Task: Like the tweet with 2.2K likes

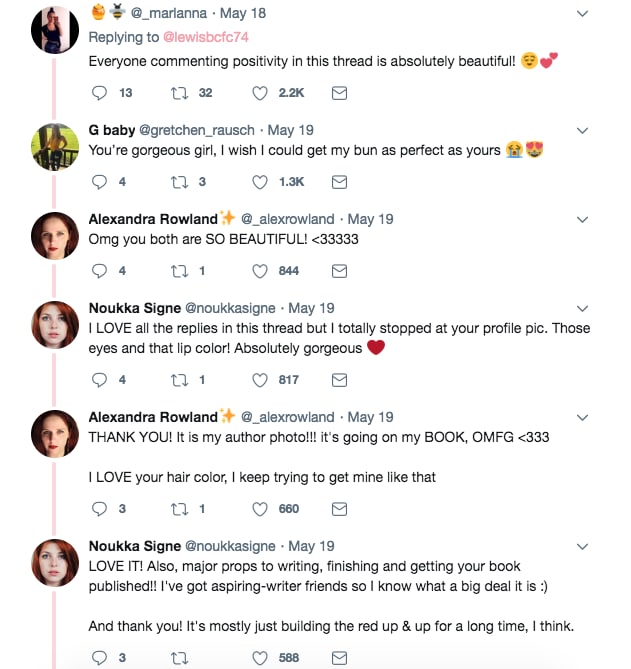Action: [x=260, y=93]
